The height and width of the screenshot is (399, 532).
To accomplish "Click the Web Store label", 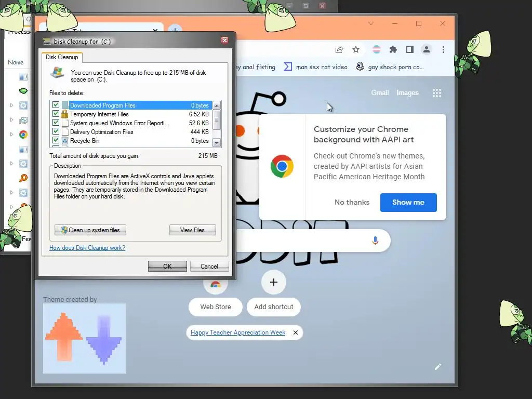I will pos(216,307).
